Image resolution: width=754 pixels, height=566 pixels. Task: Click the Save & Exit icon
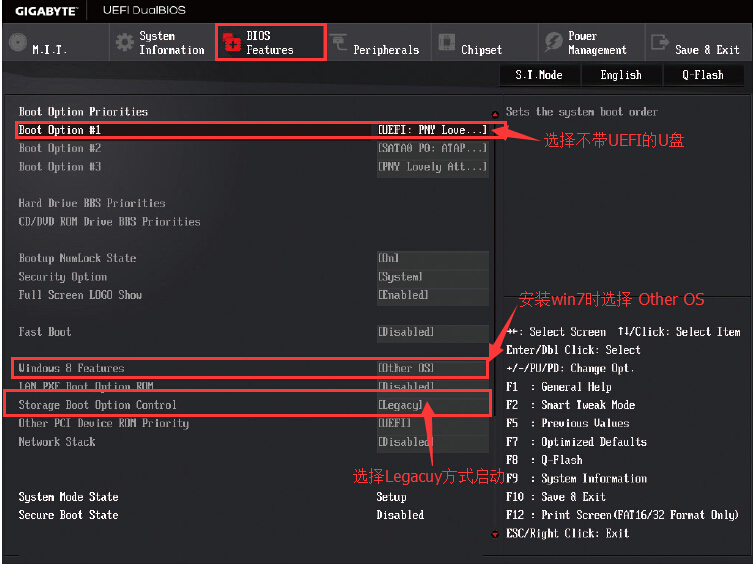click(x=660, y=42)
